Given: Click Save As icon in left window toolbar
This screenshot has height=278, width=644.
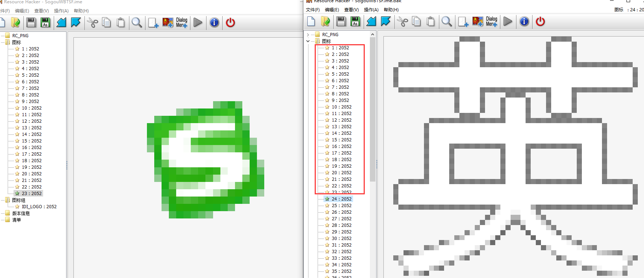Looking at the screenshot, I should [45, 23].
